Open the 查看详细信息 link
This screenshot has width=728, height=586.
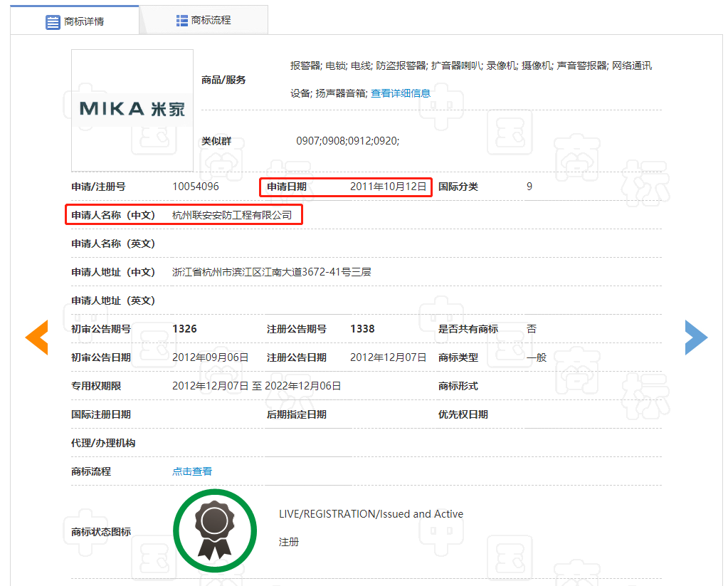pos(400,93)
